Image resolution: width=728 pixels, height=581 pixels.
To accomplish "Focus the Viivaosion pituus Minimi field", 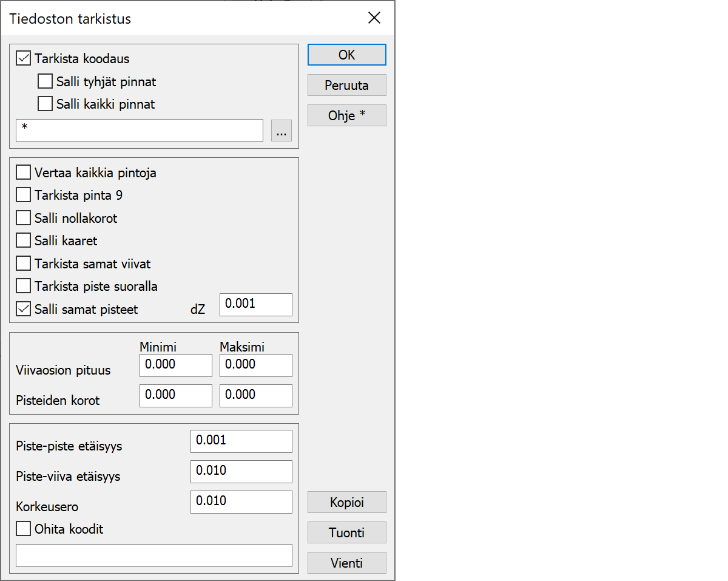I will point(175,365).
